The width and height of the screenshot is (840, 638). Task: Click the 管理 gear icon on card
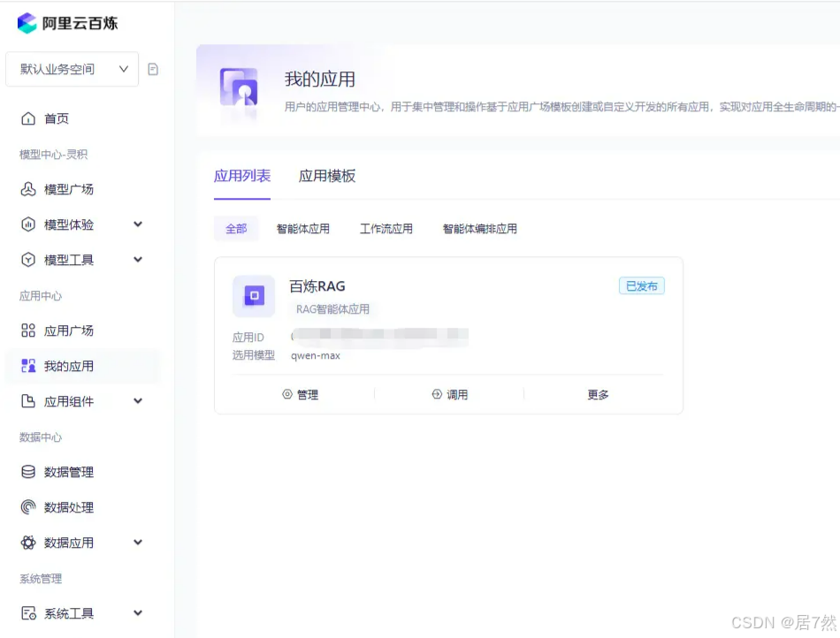point(287,394)
